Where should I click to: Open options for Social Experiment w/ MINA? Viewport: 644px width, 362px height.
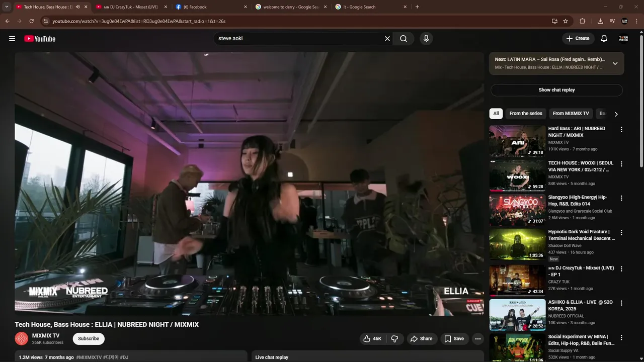coord(621,338)
